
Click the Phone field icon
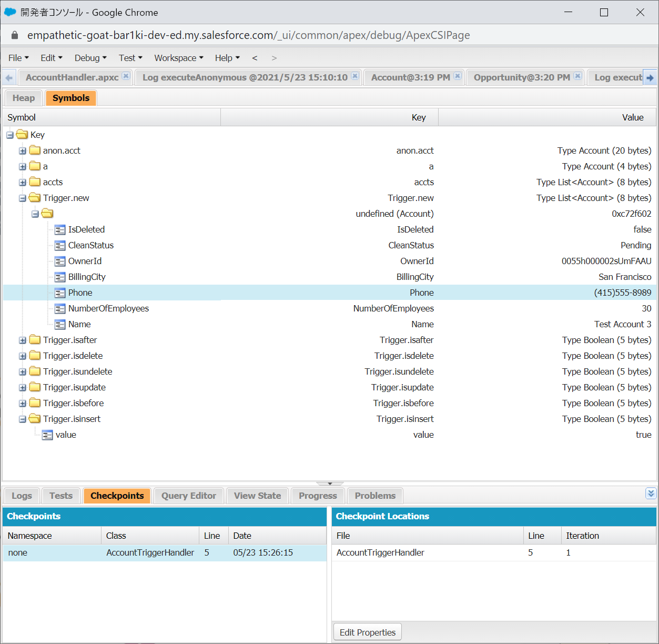[60, 293]
